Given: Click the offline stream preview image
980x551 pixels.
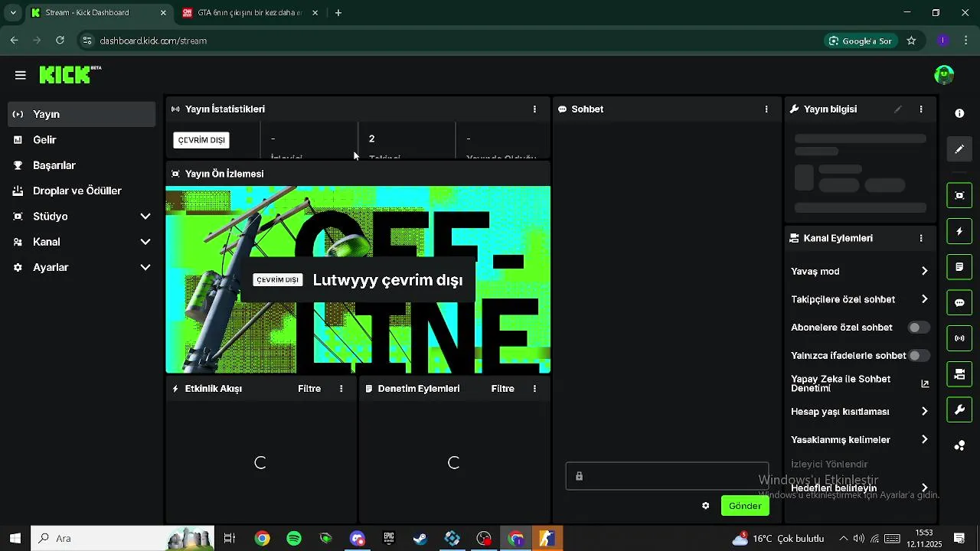Looking at the screenshot, I should click(x=358, y=279).
